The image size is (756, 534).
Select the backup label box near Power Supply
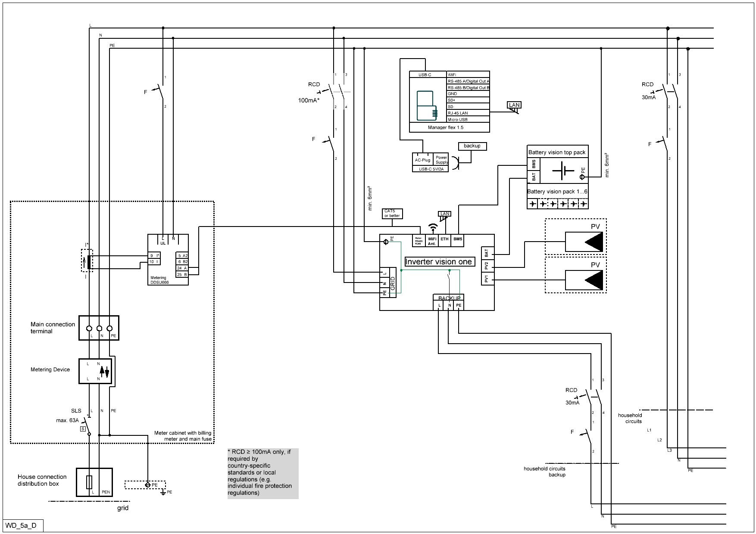(x=472, y=146)
